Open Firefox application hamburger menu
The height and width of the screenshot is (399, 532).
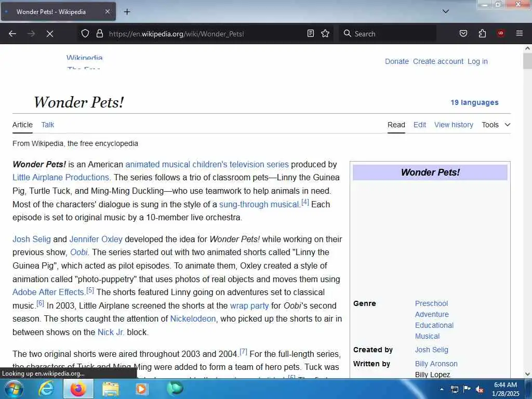click(520, 33)
